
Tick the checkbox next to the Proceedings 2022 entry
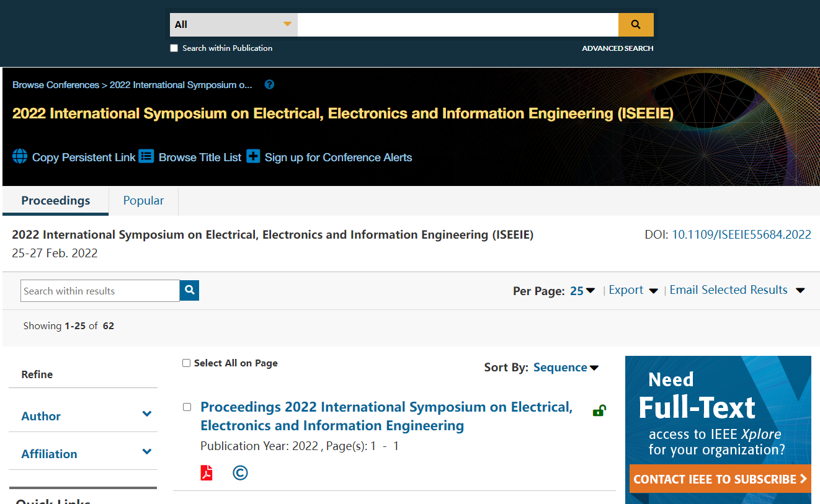coord(187,407)
